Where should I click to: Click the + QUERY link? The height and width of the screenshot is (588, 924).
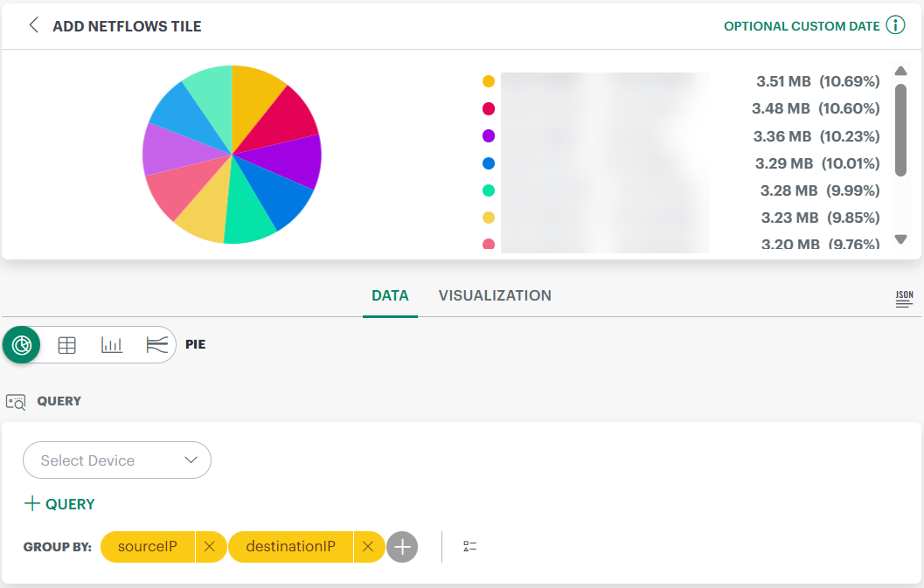point(59,504)
